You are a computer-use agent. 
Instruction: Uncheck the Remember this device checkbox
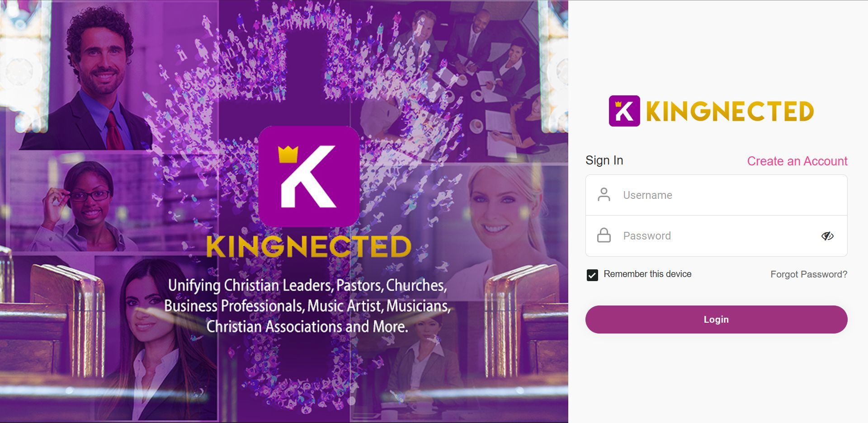pos(592,275)
